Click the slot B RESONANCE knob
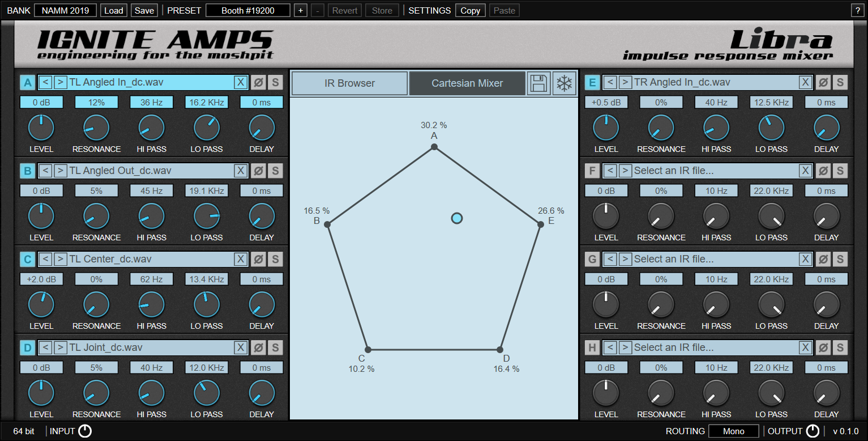 [x=96, y=216]
